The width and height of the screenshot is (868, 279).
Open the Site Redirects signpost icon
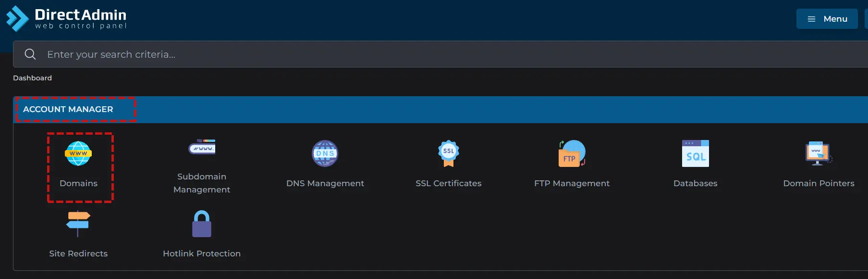point(78,224)
